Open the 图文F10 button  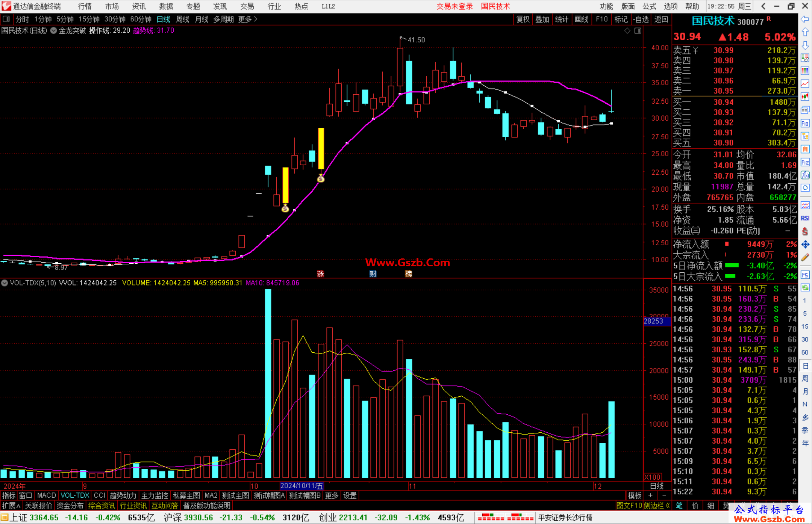coord(629,506)
